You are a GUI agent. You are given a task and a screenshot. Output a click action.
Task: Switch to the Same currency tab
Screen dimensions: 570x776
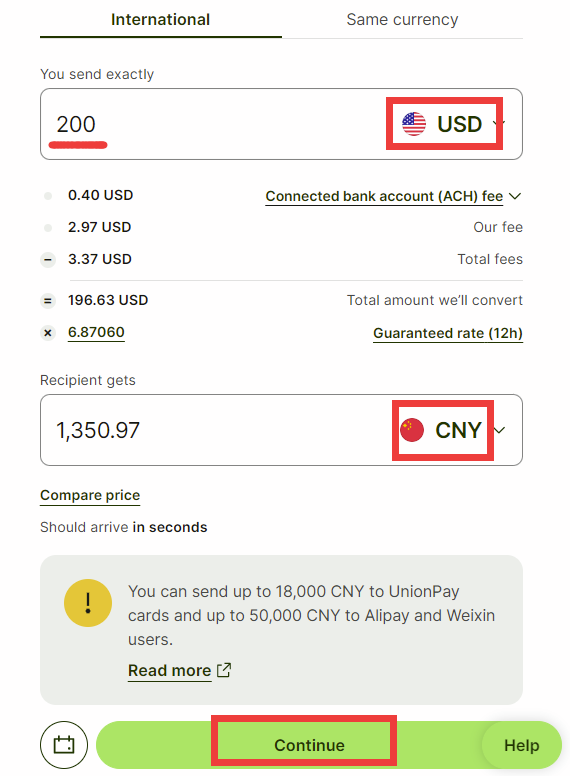(402, 20)
